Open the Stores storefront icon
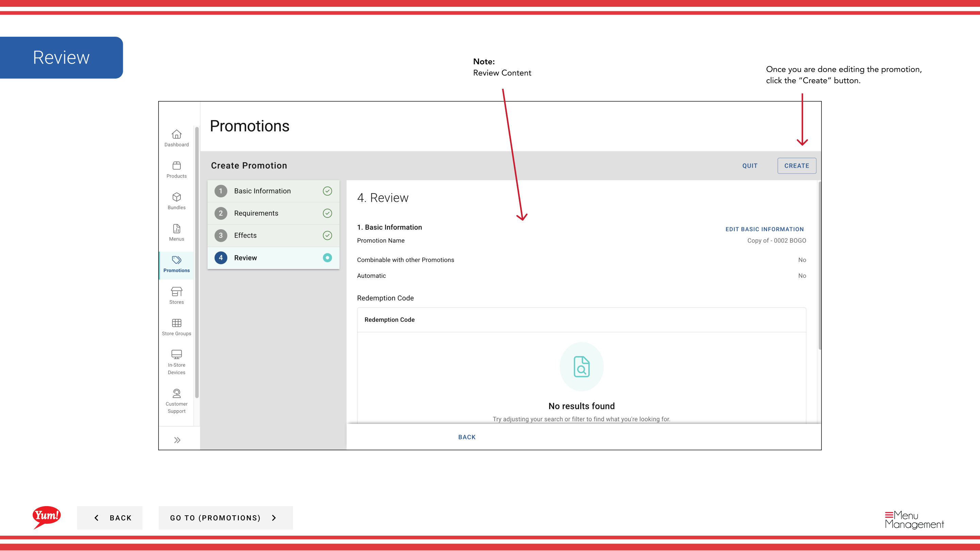Viewport: 980px width, 551px height. click(x=177, y=292)
